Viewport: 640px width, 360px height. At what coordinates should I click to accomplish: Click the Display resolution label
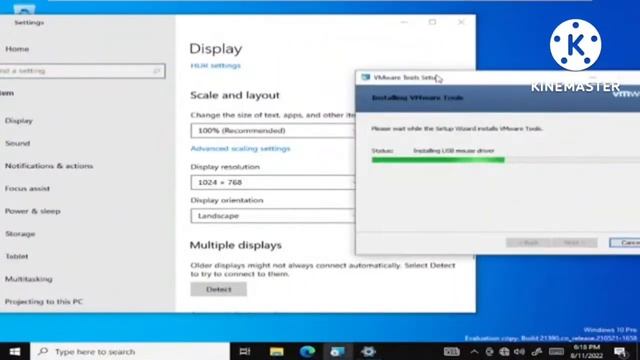[x=225, y=167]
